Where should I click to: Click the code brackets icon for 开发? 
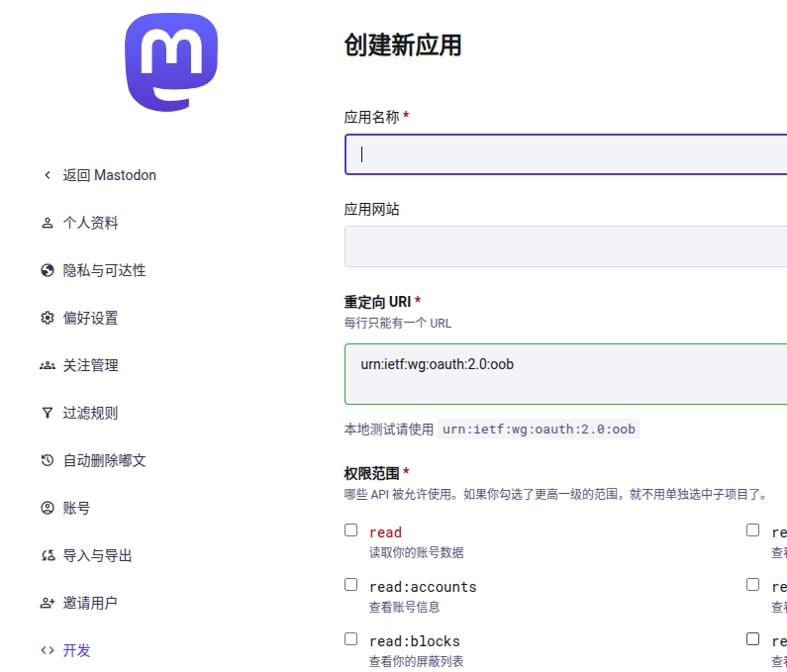point(47,650)
